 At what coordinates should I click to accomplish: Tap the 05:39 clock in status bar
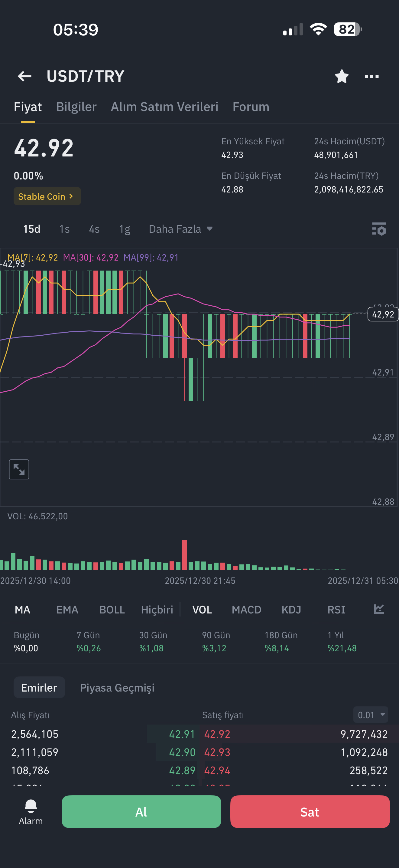coord(76,30)
